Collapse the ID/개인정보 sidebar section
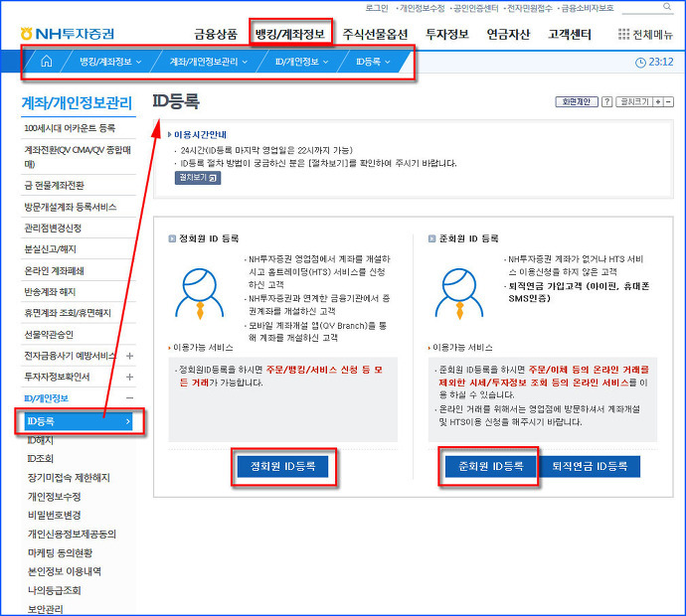 129,397
